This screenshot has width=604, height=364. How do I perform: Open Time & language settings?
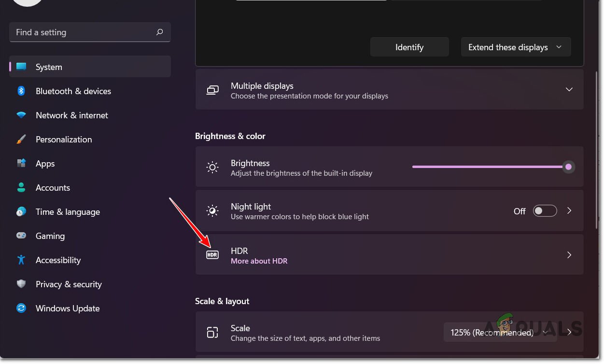68,212
